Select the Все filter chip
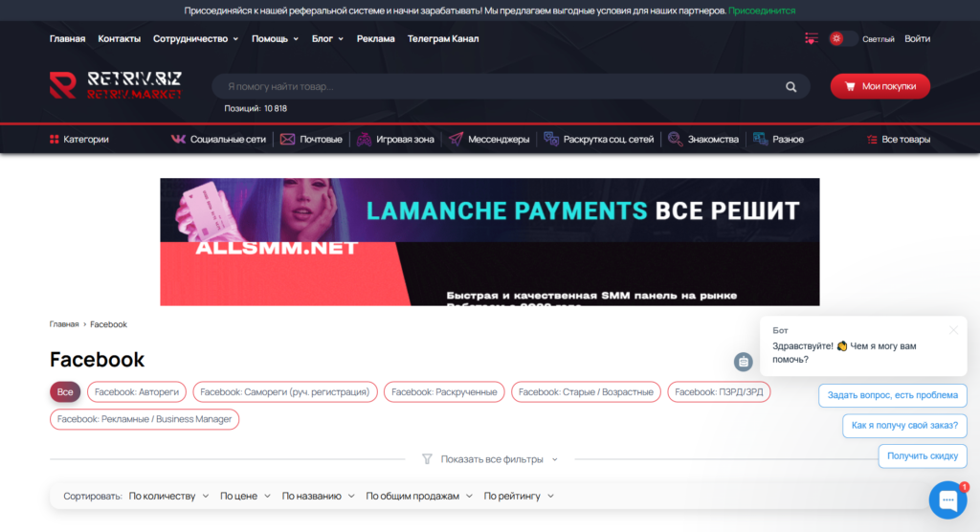Screen dimensions: 980x532 click(x=65, y=392)
